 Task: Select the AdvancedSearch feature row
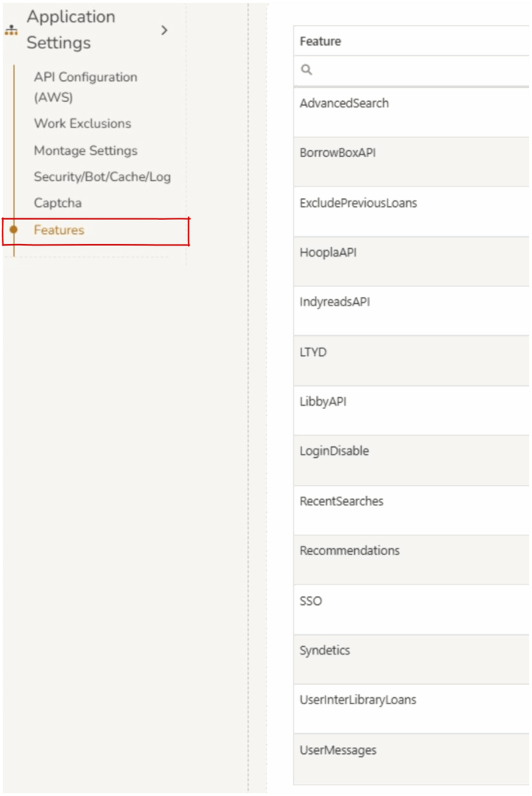point(344,103)
